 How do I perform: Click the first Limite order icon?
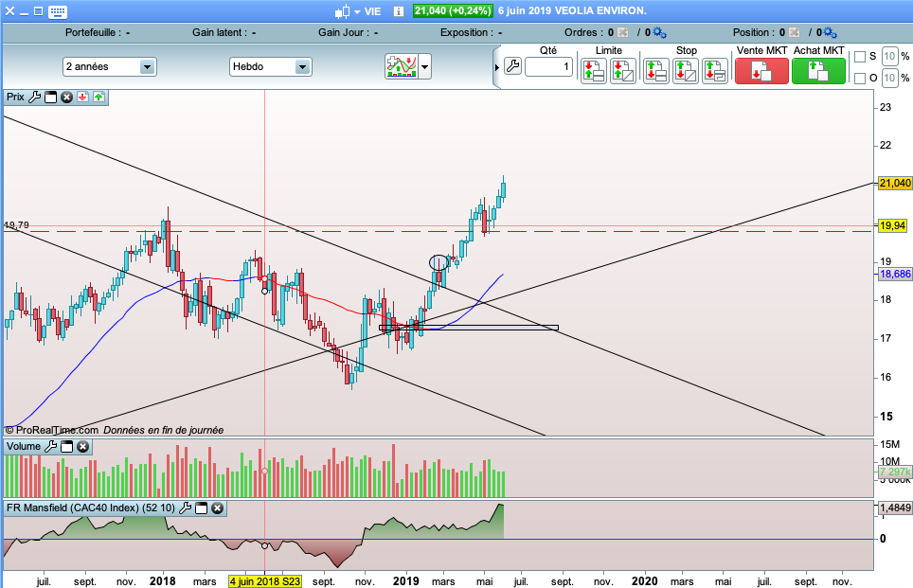tap(594, 71)
